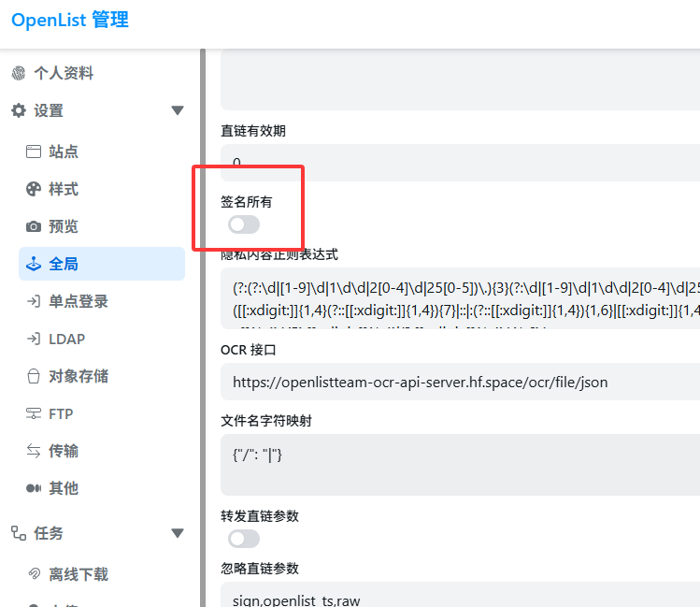Click the preview camera icon
This screenshot has width=700, height=607.
pyautogui.click(x=34, y=226)
